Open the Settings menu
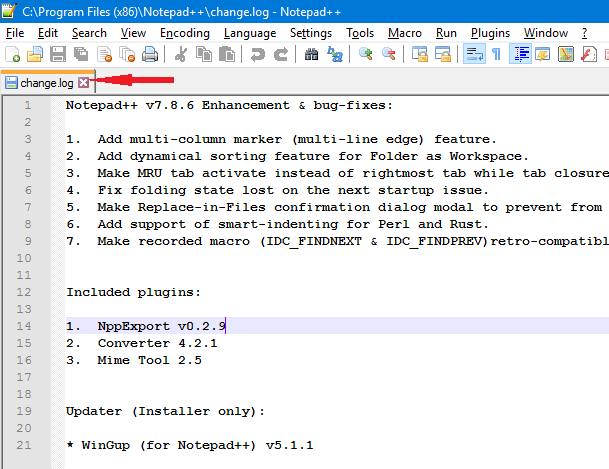The width and height of the screenshot is (609, 469). (x=311, y=33)
